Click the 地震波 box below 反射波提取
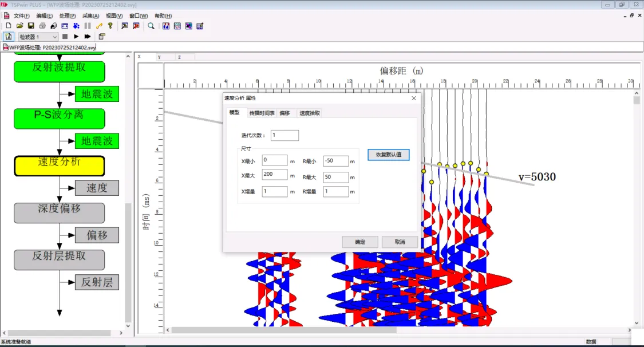The image size is (644, 347). point(97,94)
